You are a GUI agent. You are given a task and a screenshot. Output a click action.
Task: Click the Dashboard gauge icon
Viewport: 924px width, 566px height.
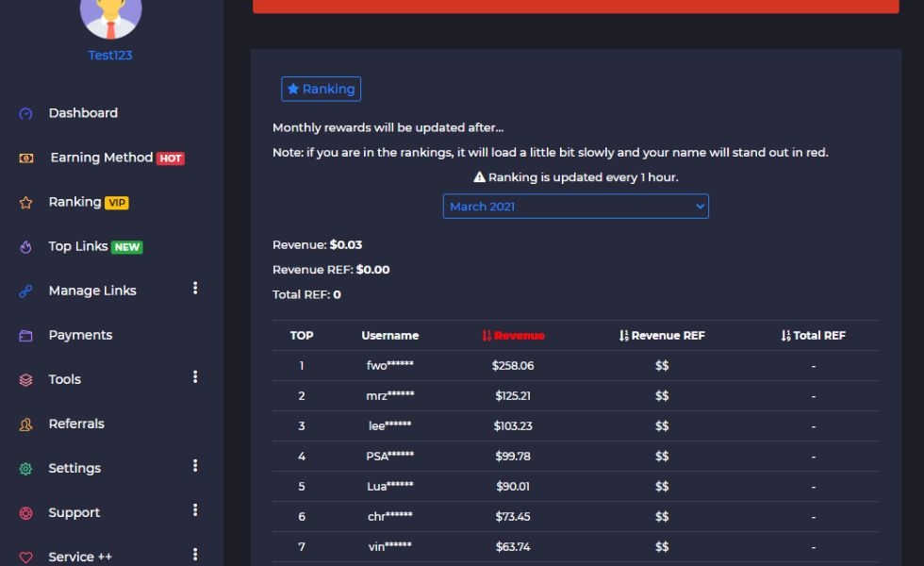click(x=26, y=114)
